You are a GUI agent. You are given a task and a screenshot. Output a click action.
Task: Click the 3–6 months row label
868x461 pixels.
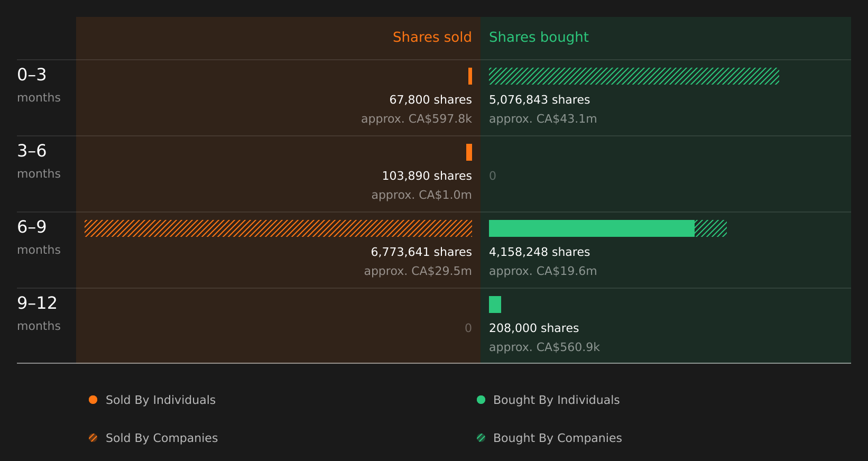(x=39, y=161)
